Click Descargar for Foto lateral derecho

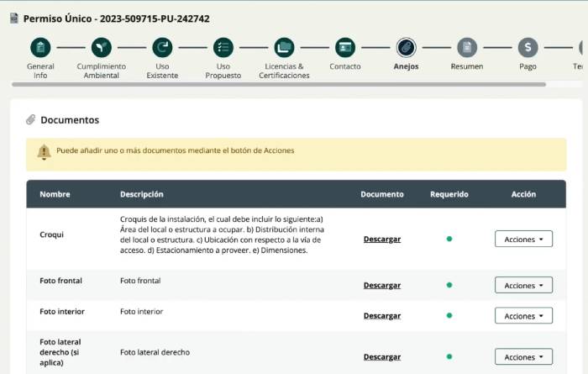point(382,356)
